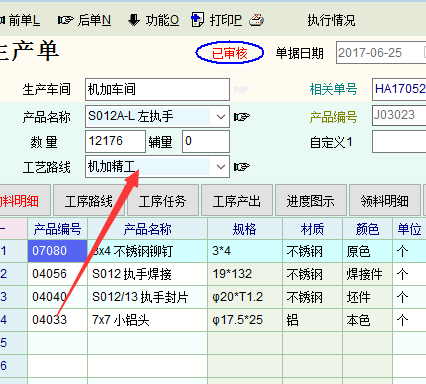Viewport: 426px width, 384px height.
Task: Select highlighted cell 07080 in table
Action: 57,251
